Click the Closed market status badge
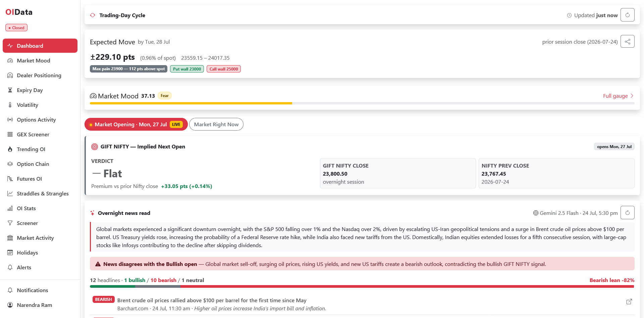 click(16, 28)
